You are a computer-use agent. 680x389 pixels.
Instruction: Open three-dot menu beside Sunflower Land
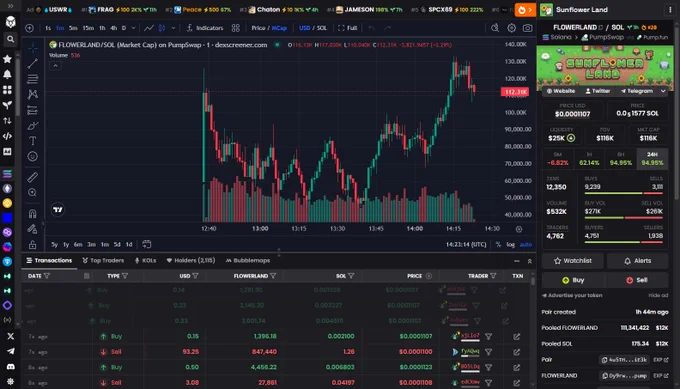pyautogui.click(x=670, y=10)
